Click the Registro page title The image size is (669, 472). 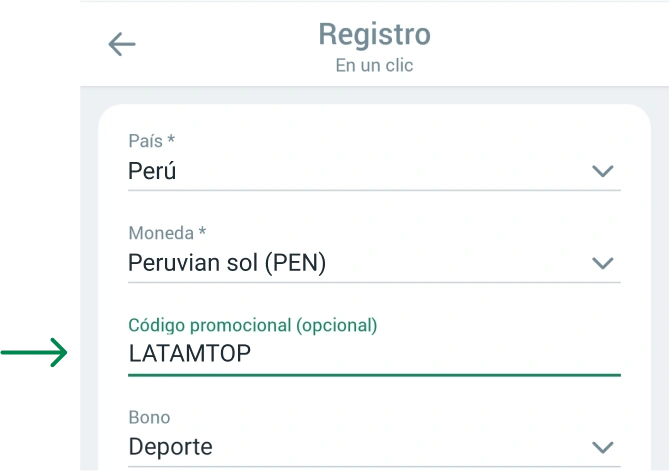[374, 34]
